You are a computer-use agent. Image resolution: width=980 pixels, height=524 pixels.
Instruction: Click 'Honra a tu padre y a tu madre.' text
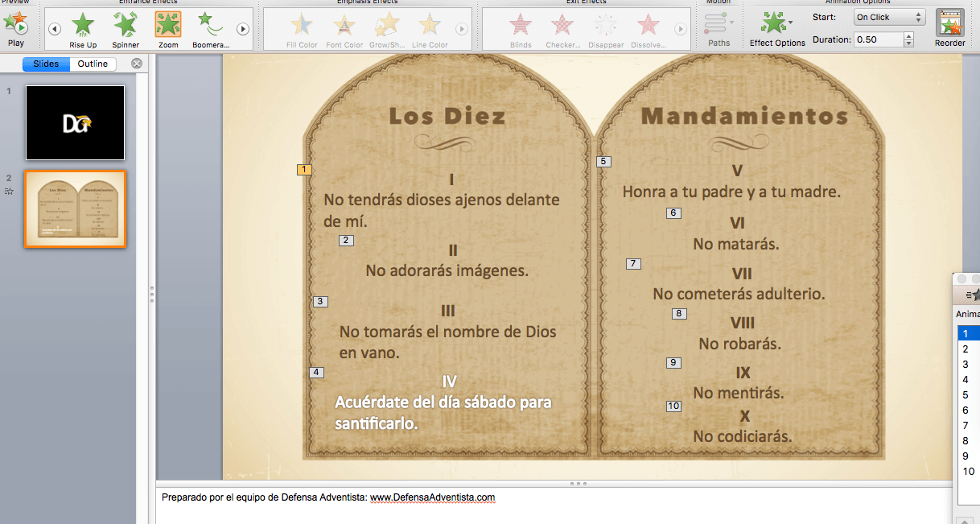731,192
